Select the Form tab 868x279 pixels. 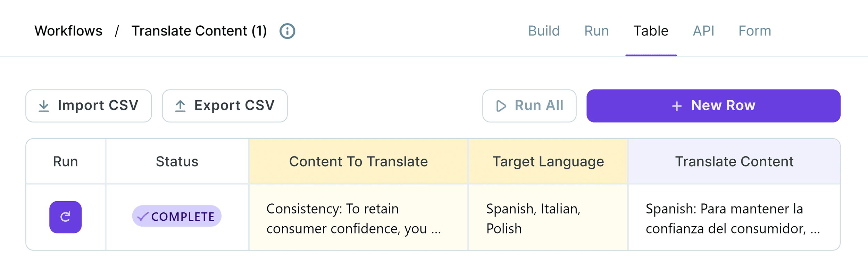(x=754, y=31)
